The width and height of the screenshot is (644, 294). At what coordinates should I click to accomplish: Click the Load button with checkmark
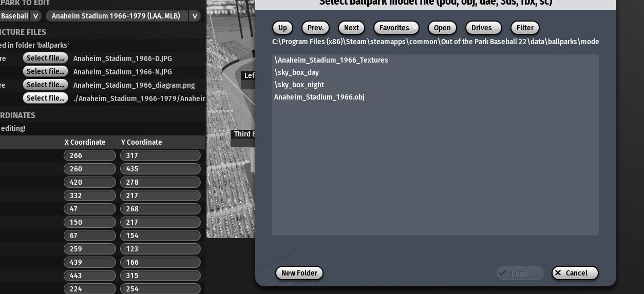pos(520,273)
